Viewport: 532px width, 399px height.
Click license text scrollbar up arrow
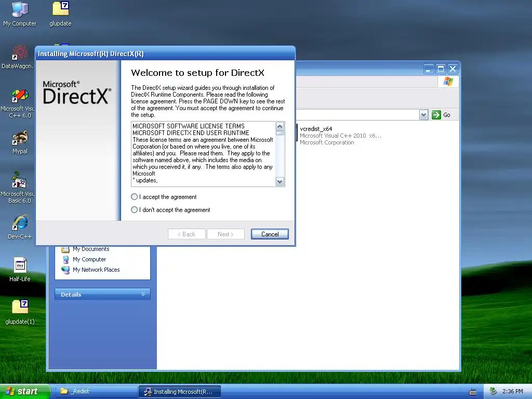pyautogui.click(x=280, y=127)
